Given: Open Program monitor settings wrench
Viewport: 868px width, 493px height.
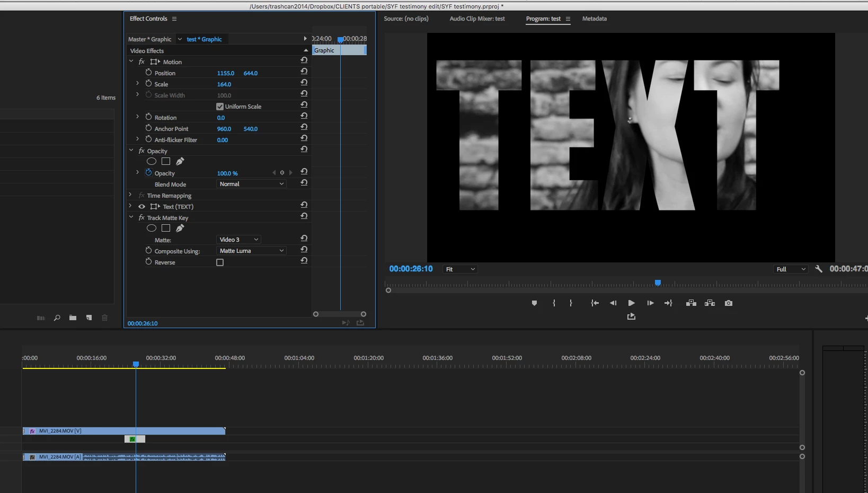Looking at the screenshot, I should point(819,269).
